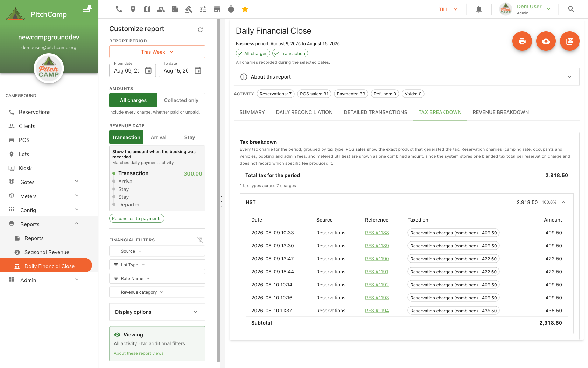
Task: Select the Collected only amounts toggle
Action: click(181, 100)
